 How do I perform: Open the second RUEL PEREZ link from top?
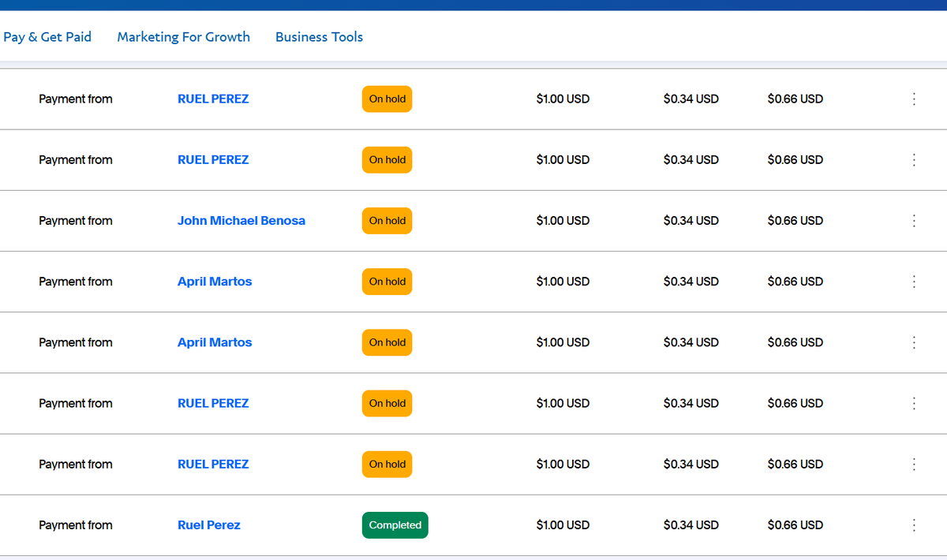pos(213,160)
